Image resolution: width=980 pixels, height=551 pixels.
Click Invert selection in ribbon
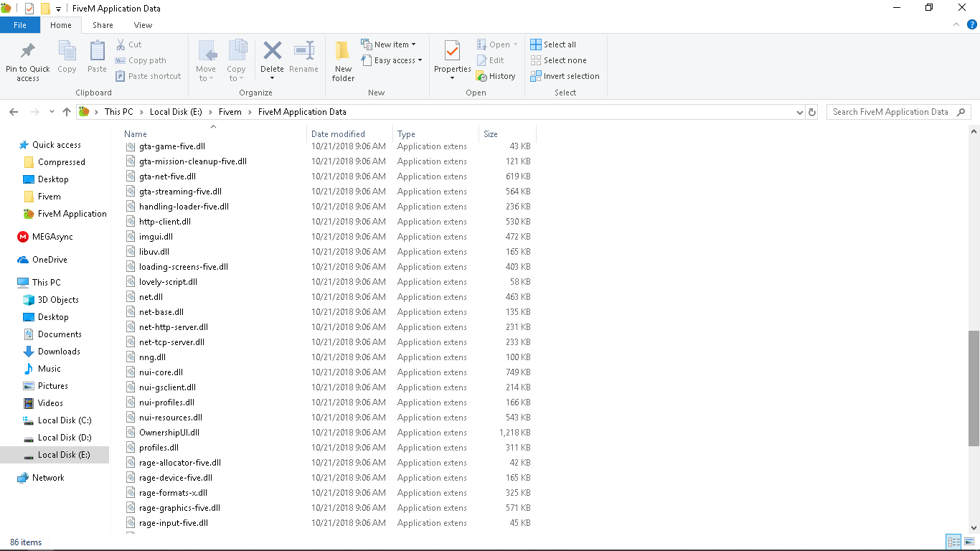click(x=565, y=76)
